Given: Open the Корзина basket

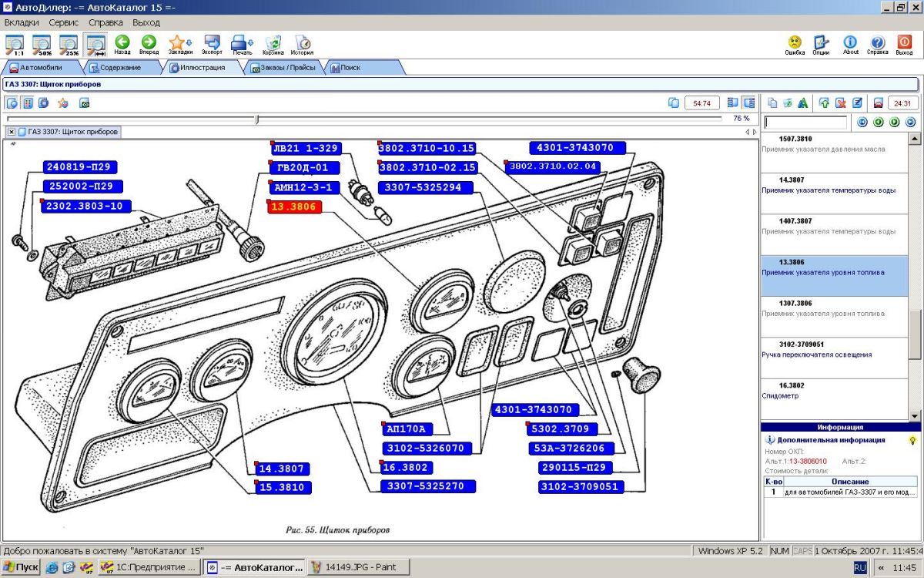Looking at the screenshot, I should pos(273,45).
